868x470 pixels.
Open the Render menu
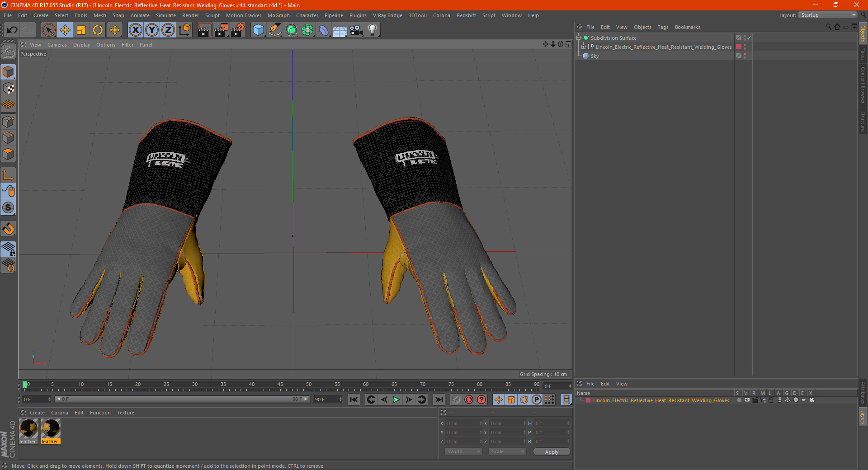pyautogui.click(x=190, y=15)
